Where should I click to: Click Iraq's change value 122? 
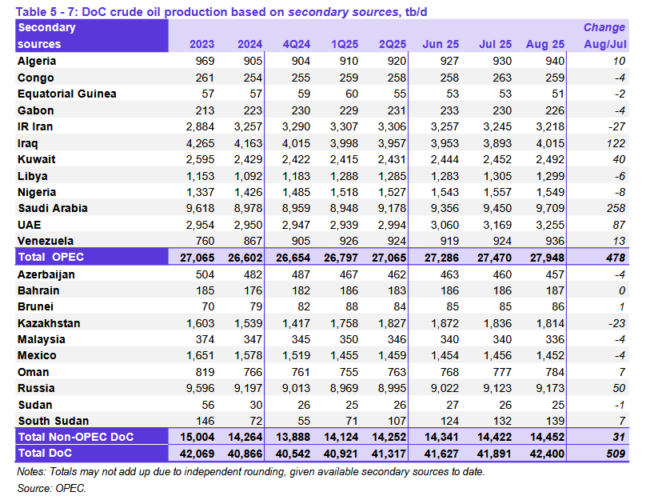tap(616, 143)
